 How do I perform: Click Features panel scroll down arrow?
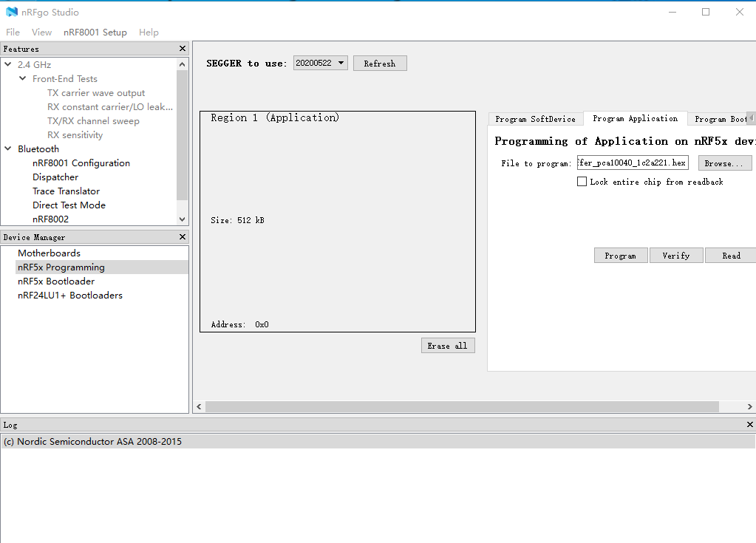182,219
